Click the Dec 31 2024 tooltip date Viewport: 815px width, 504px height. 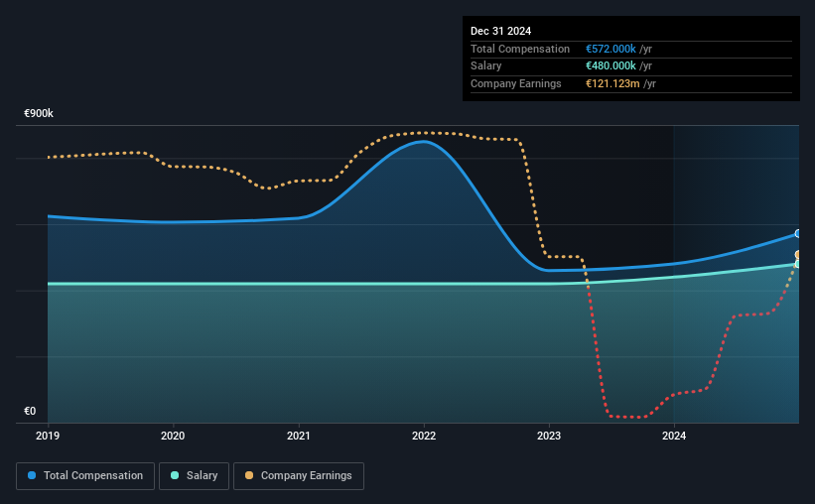pyautogui.click(x=500, y=31)
